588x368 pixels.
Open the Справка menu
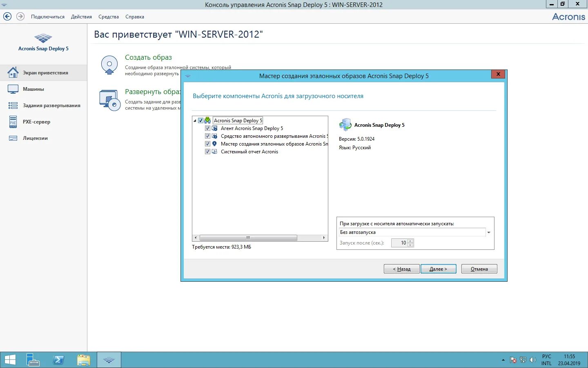click(135, 17)
